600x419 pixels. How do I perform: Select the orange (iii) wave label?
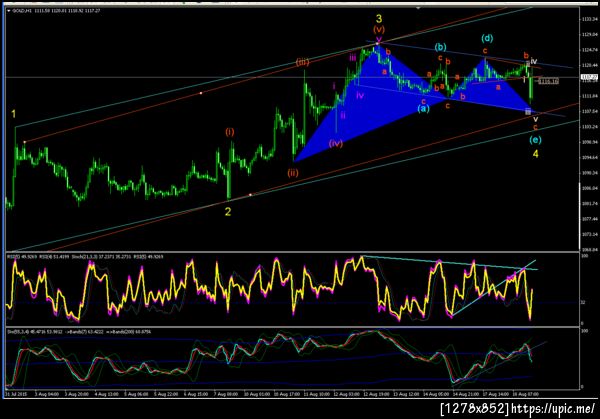click(302, 62)
